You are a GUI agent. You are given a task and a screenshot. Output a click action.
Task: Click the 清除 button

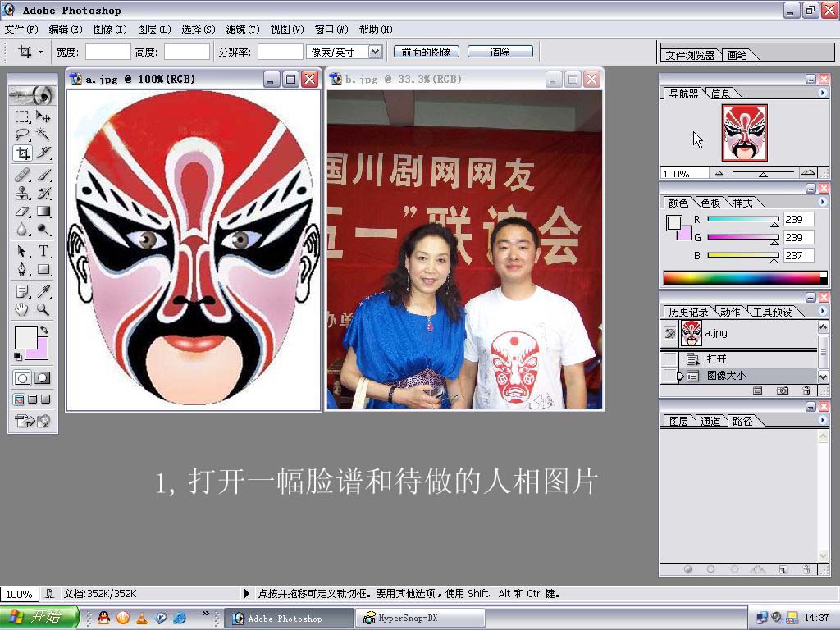500,52
